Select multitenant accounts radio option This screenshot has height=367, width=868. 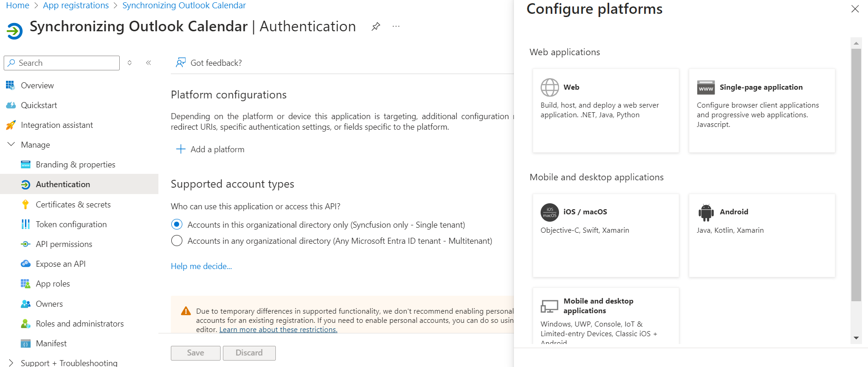coord(177,241)
